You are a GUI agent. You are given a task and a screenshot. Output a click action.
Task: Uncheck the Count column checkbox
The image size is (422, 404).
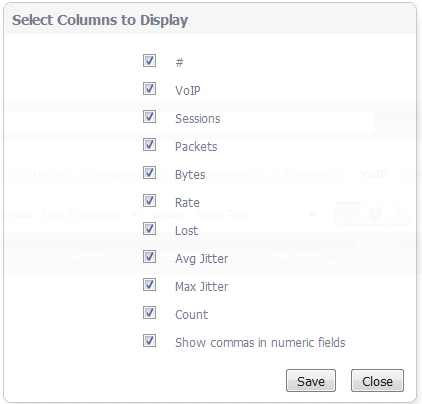[149, 313]
